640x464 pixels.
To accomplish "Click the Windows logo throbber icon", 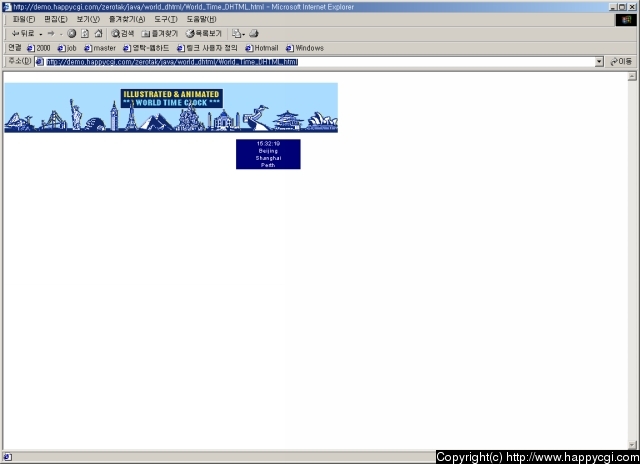I will coord(626,20).
